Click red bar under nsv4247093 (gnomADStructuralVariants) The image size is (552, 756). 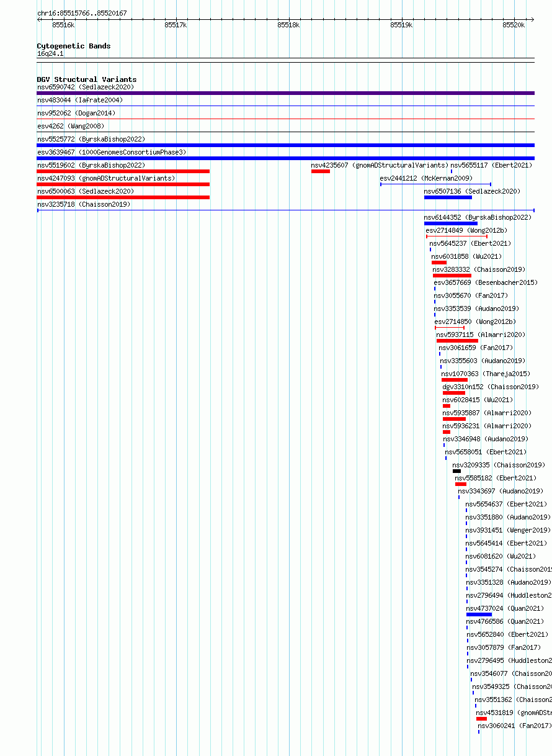[x=123, y=184]
